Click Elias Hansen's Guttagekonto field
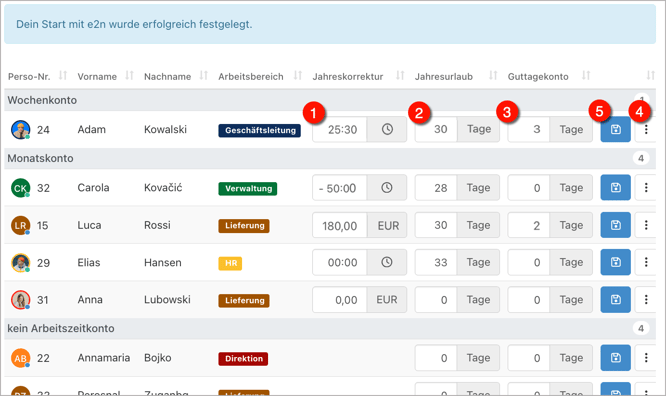The width and height of the screenshot is (666, 396). (529, 262)
